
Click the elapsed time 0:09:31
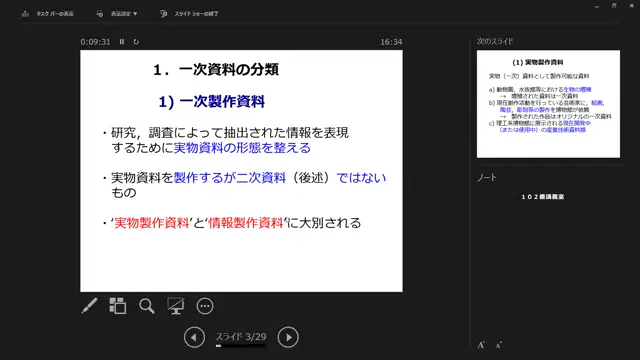point(96,42)
